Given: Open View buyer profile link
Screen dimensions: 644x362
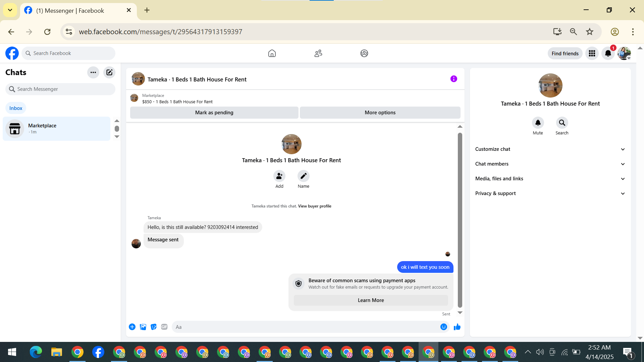Looking at the screenshot, I should pos(314,206).
